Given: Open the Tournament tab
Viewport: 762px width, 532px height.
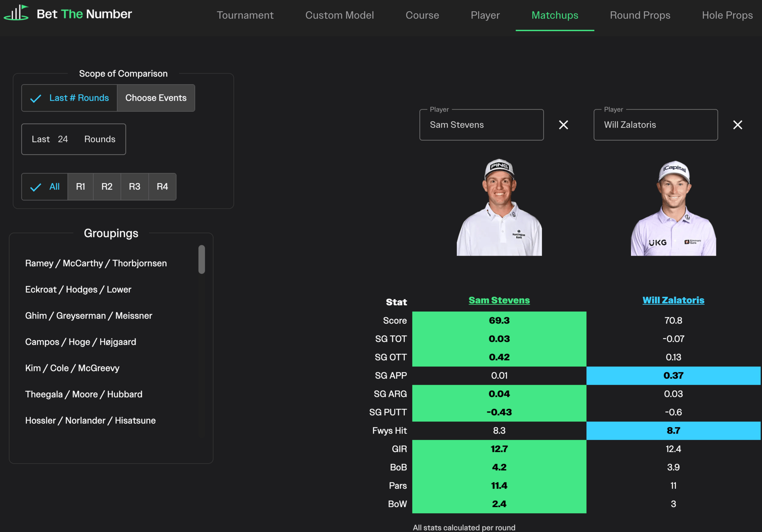Looking at the screenshot, I should [x=245, y=15].
